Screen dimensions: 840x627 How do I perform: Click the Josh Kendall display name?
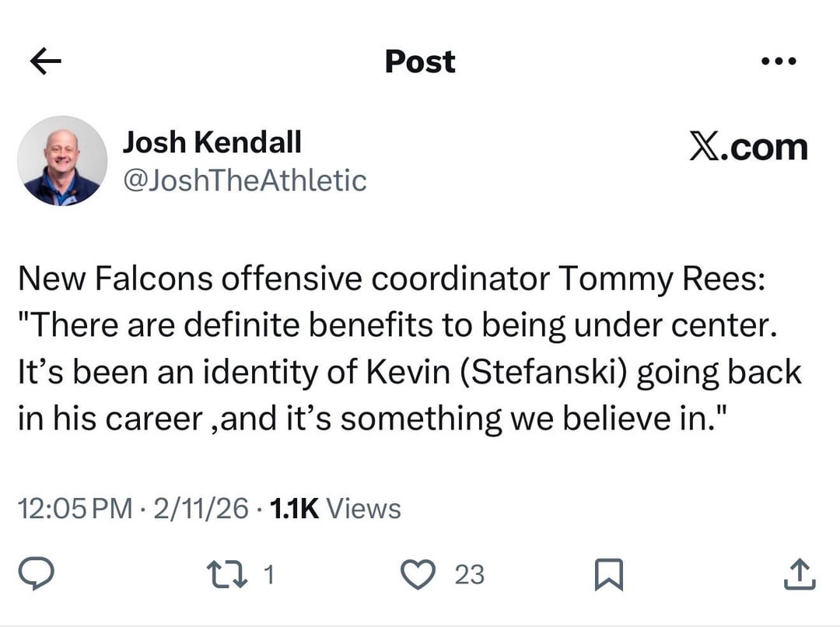coord(212,142)
